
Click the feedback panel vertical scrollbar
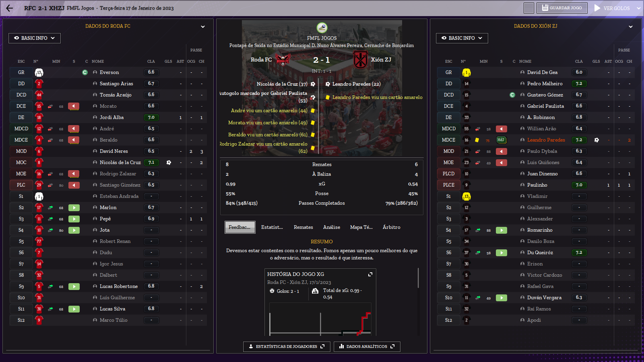(418, 278)
